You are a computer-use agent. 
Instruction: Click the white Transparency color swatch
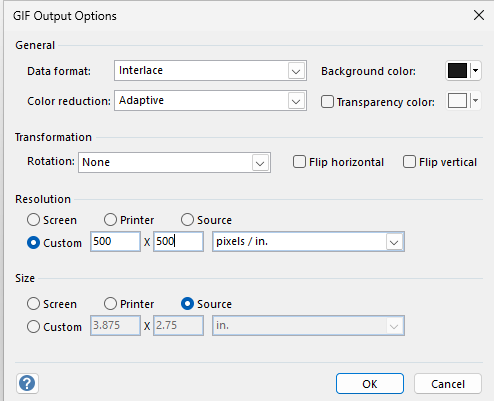tap(457, 101)
